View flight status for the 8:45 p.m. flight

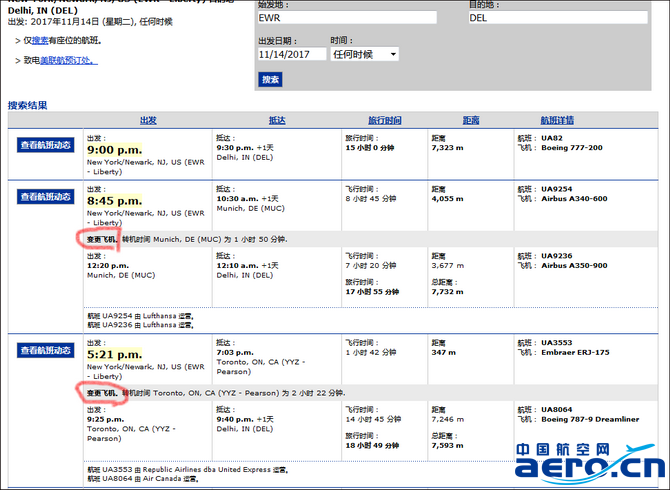[x=45, y=197]
